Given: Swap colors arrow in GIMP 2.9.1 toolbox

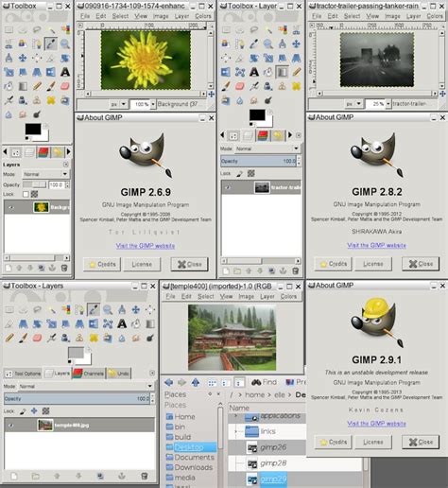Looking at the screenshot, I should (x=89, y=349).
